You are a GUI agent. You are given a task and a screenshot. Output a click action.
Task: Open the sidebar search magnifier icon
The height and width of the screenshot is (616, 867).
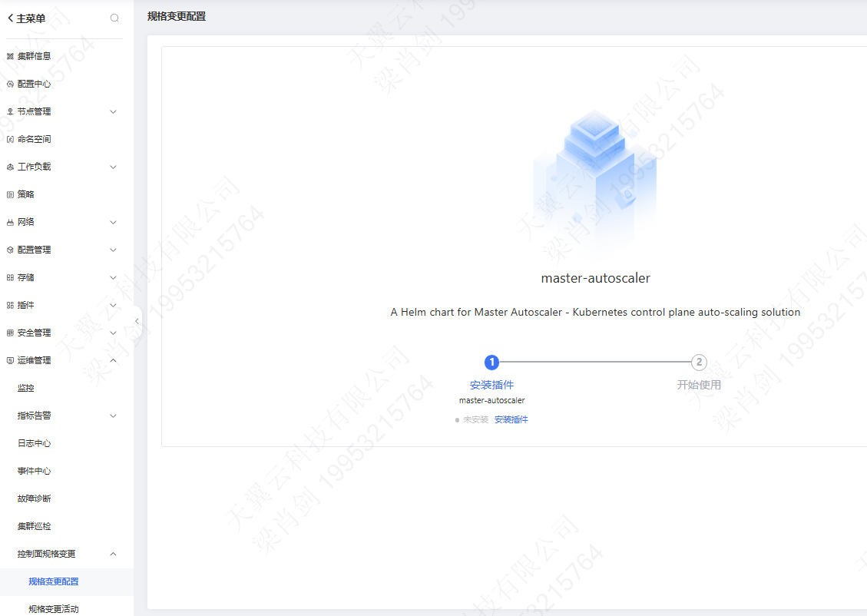114,18
